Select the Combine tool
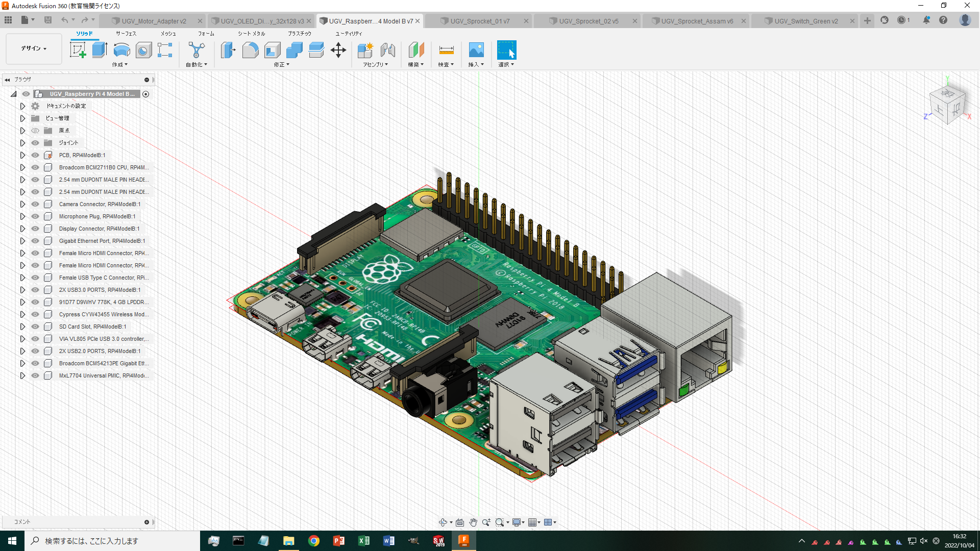Viewport: 980px width, 551px height. (294, 50)
